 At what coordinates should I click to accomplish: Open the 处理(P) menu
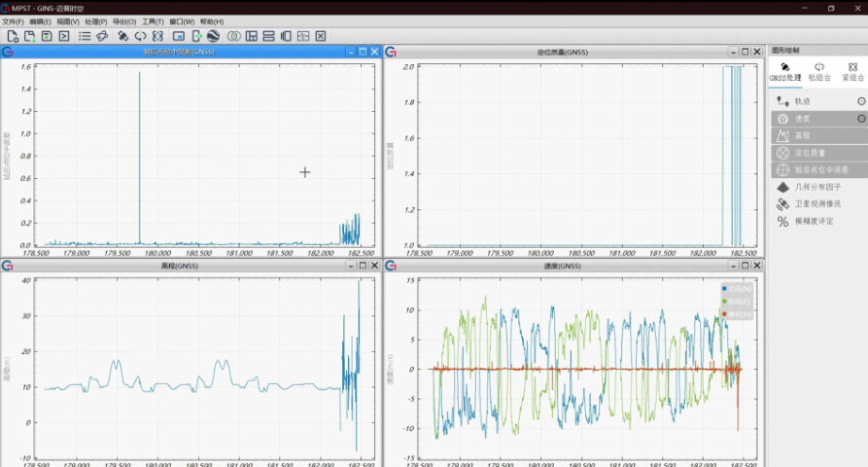click(x=95, y=21)
